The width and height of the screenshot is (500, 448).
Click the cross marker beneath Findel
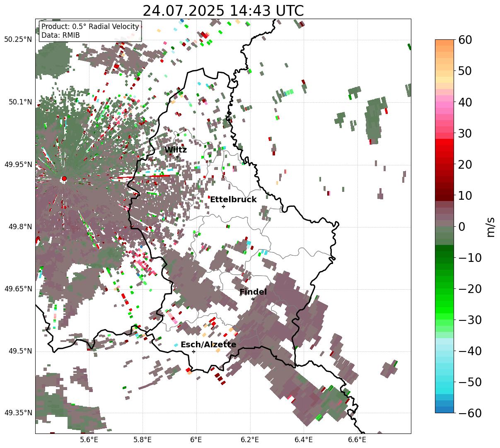[253, 299]
